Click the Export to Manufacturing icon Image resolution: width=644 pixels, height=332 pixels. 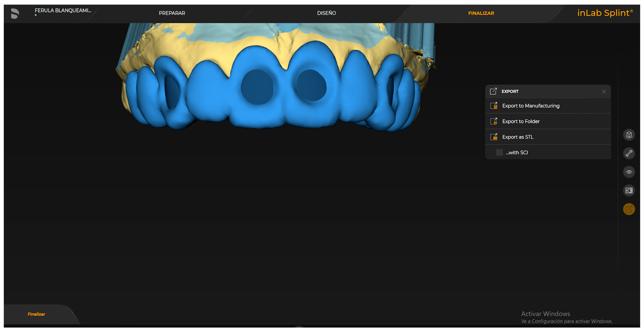494,106
